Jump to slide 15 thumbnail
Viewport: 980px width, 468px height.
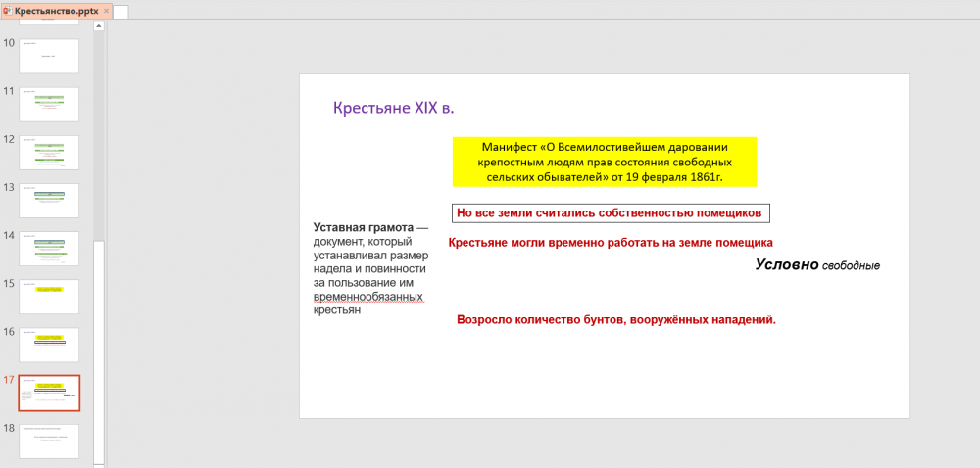point(49,296)
